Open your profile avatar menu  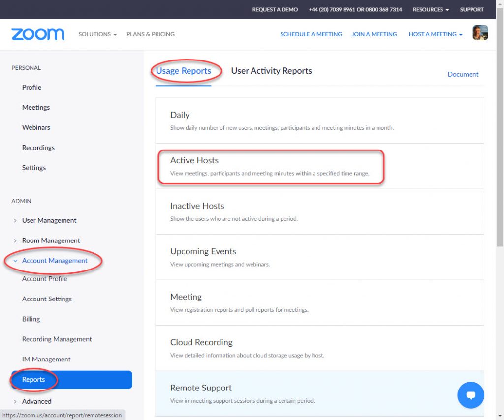480,32
